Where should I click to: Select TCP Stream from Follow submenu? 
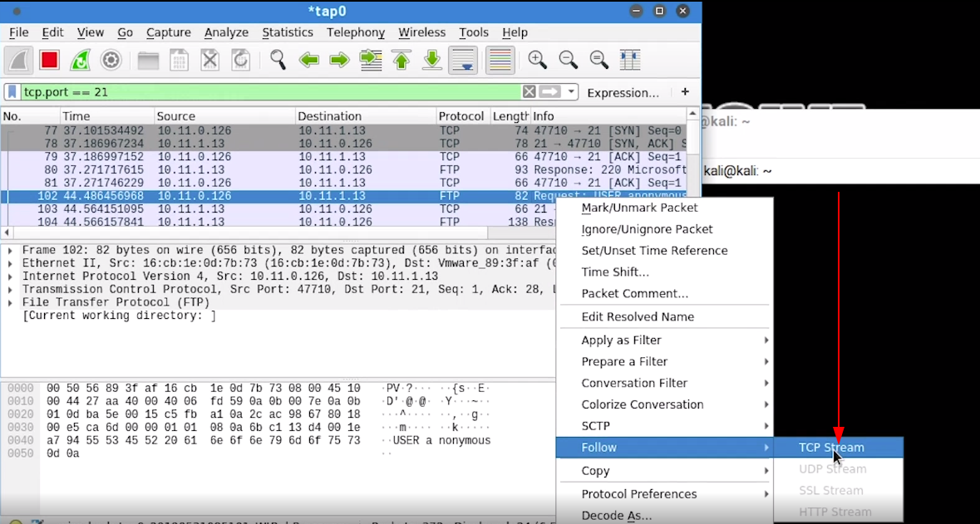831,448
